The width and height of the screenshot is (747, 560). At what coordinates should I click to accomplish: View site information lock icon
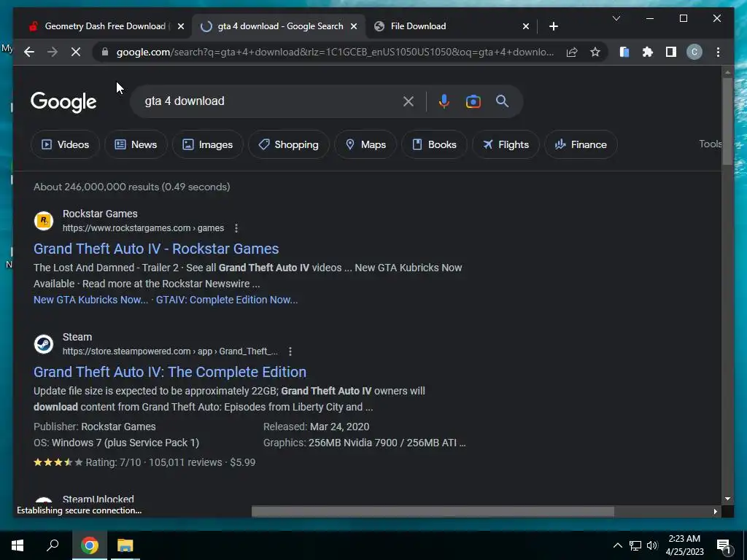coord(105,52)
